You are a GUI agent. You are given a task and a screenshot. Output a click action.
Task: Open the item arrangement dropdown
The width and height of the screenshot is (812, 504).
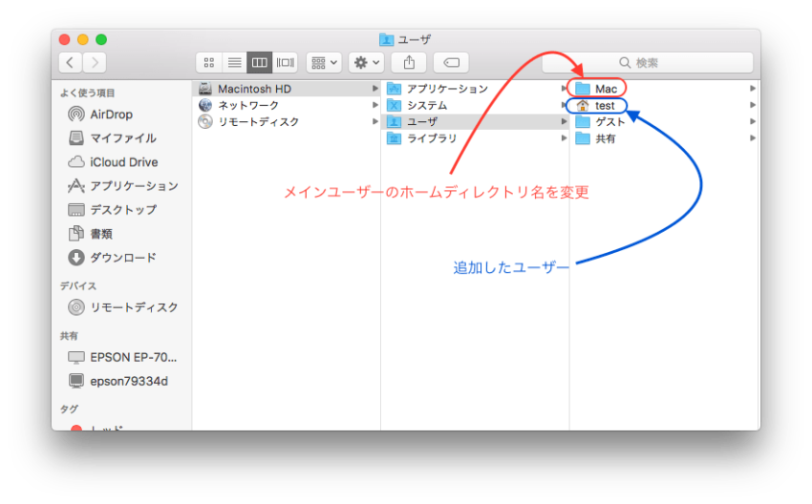point(324,63)
